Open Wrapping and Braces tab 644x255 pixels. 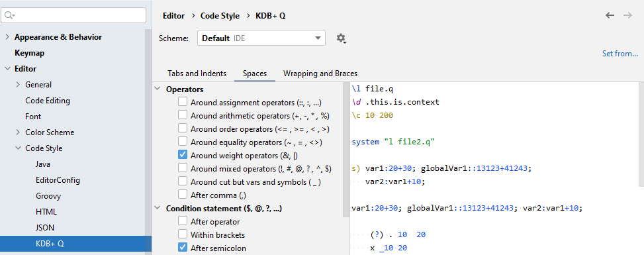coord(320,74)
